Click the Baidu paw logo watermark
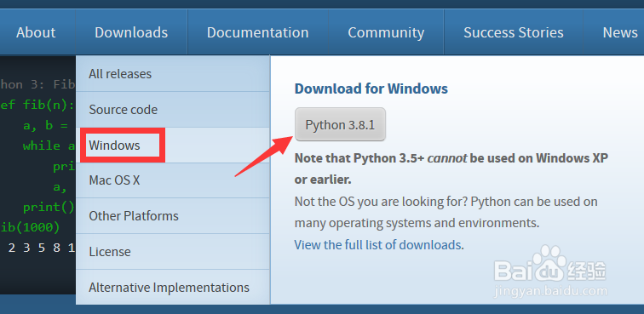Screen dimensions: 644x314 click(550, 265)
